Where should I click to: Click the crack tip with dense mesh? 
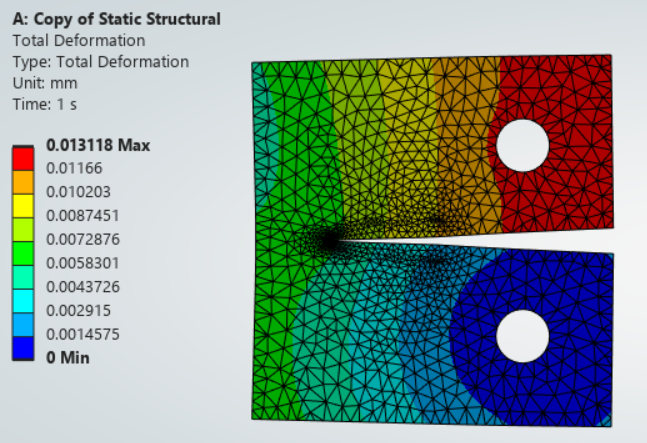pos(328,240)
